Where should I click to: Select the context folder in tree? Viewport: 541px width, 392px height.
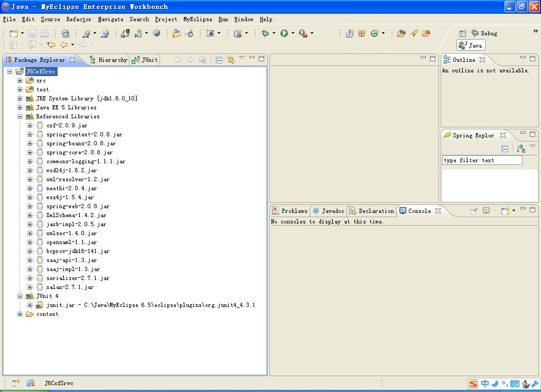click(47, 314)
